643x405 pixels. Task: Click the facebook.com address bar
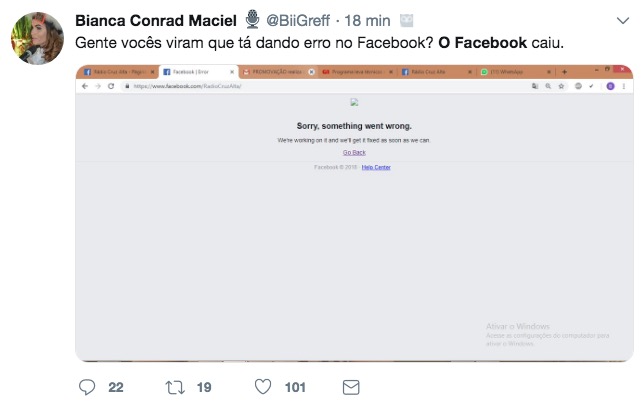[x=300, y=87]
